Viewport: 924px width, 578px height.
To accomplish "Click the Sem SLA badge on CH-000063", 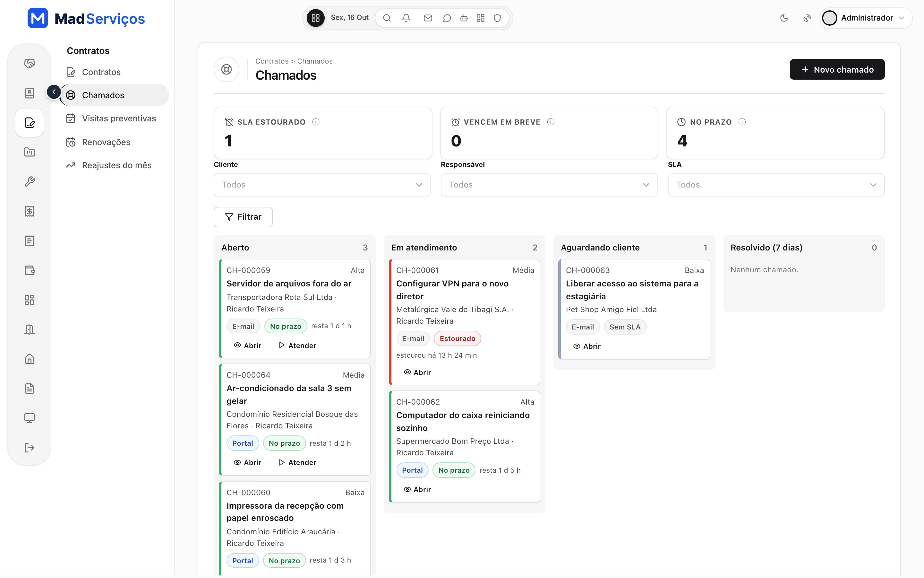I will (x=625, y=327).
